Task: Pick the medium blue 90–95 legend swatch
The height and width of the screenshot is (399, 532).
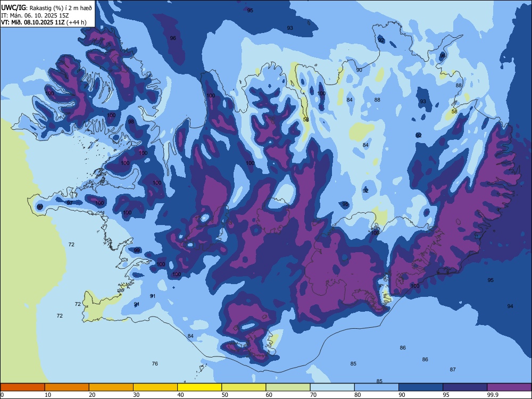Action: tap(421, 387)
